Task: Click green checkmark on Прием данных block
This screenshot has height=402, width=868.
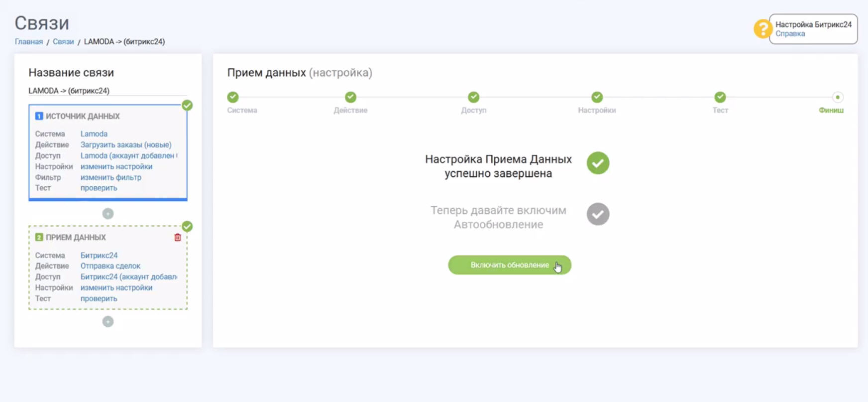Action: (x=187, y=227)
